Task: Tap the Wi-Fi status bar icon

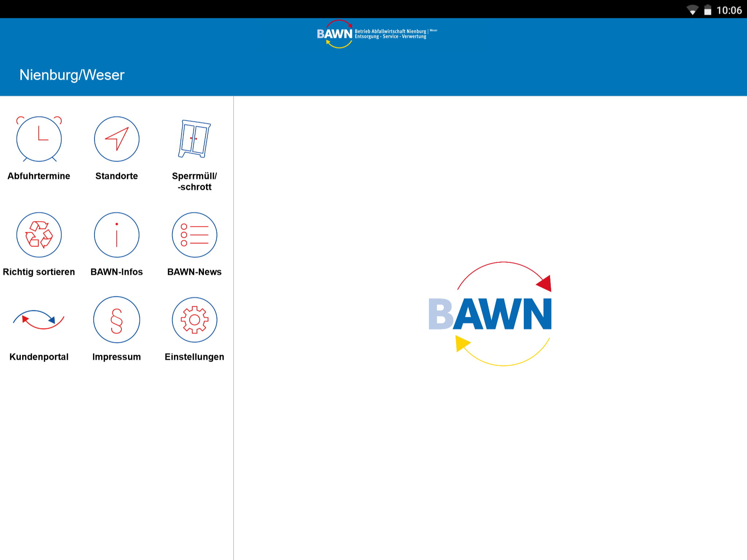Action: (692, 10)
